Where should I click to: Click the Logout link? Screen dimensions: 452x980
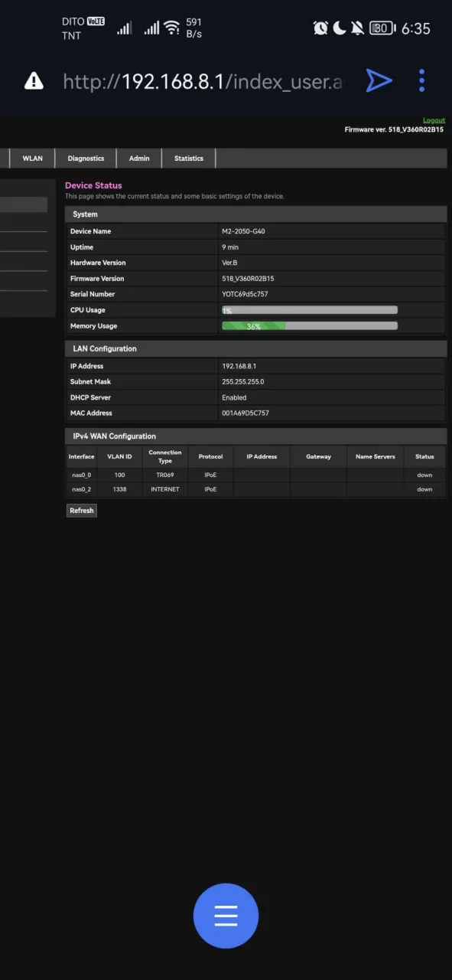(434, 121)
